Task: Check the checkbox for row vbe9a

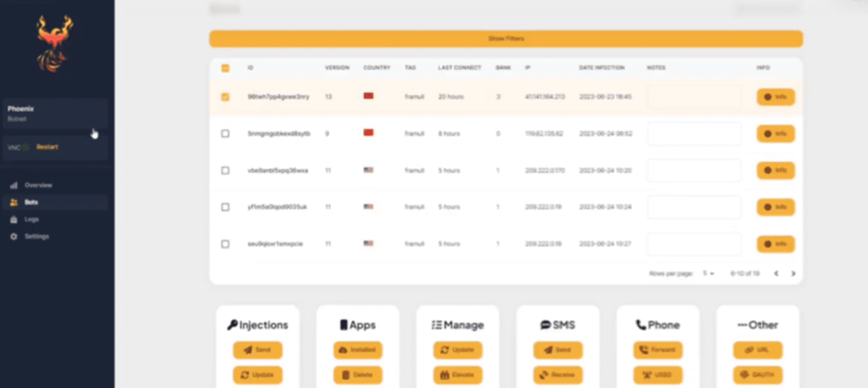Action: (225, 170)
